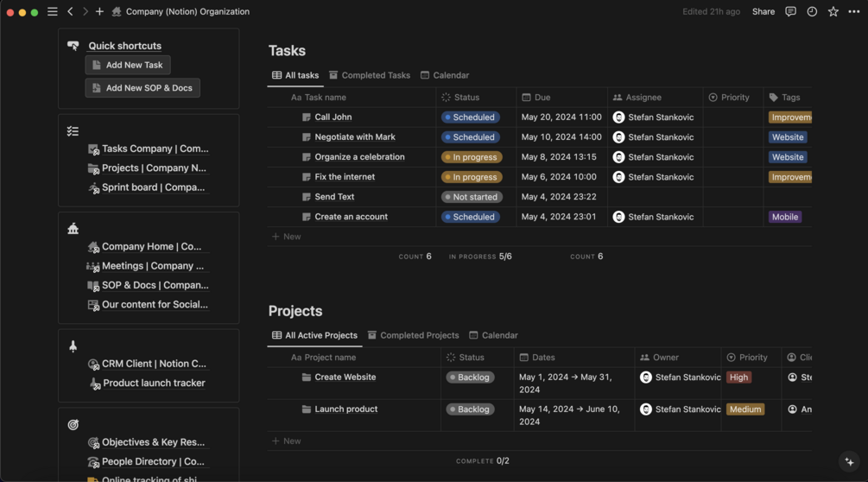Add a new row under Tasks table
The image size is (868, 482).
coord(287,237)
